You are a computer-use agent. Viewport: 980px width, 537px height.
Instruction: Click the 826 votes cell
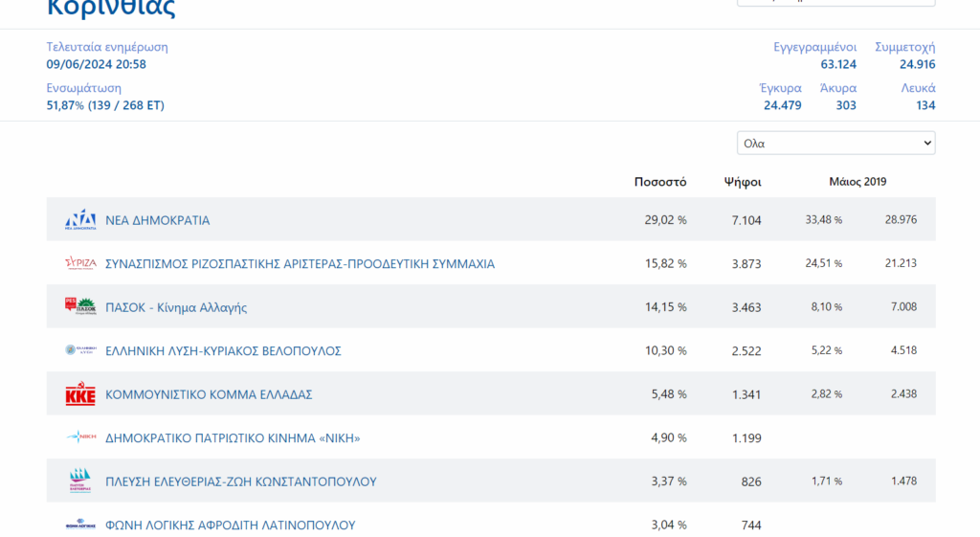coord(751,481)
